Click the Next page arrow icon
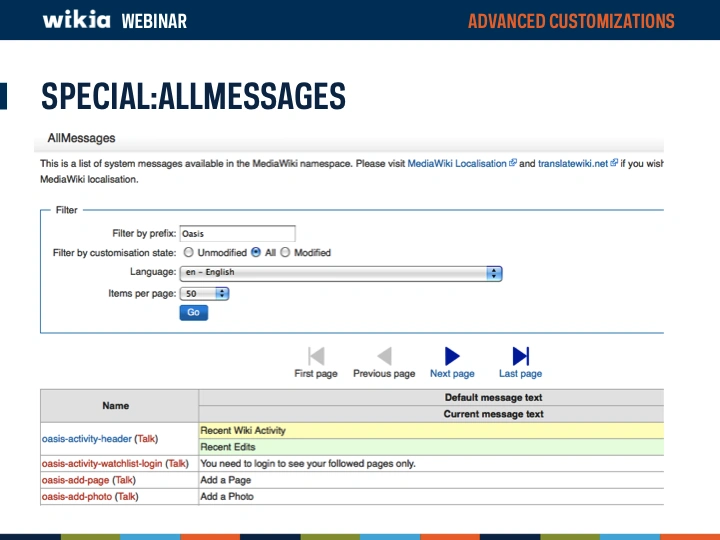This screenshot has width=720, height=540. click(x=452, y=356)
